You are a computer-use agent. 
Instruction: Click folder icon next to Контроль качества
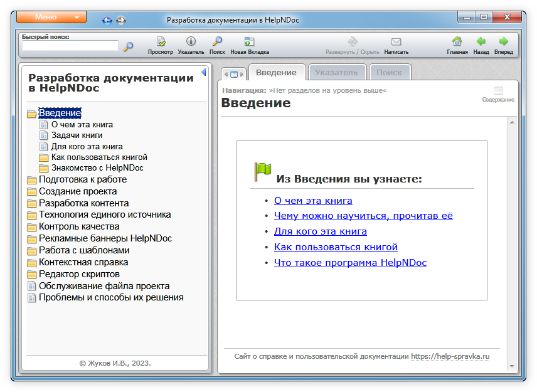coord(31,227)
